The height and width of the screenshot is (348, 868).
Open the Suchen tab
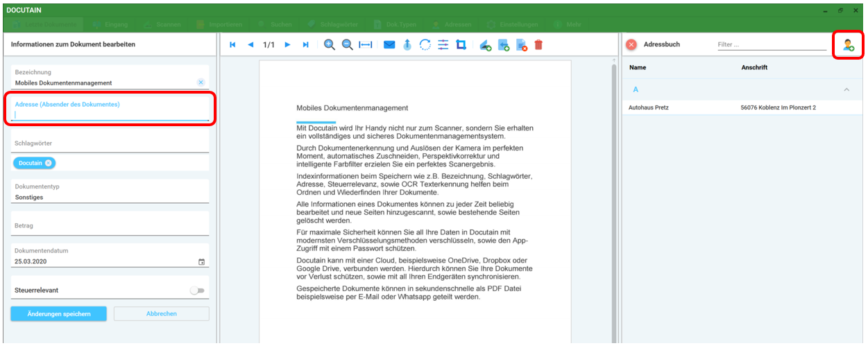click(275, 24)
